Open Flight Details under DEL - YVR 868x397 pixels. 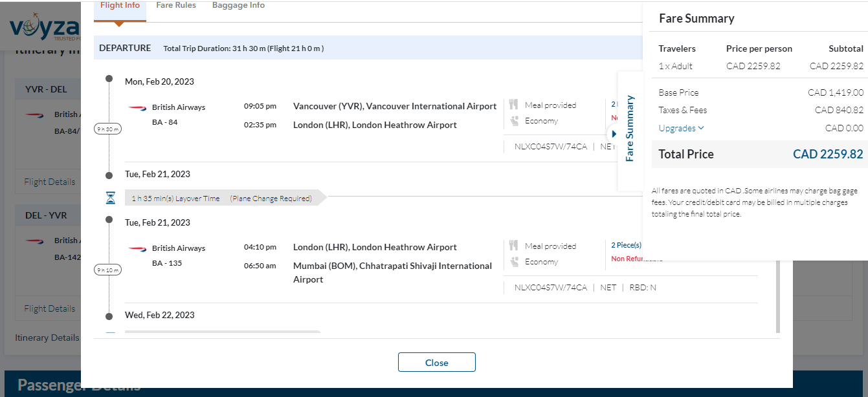point(50,308)
